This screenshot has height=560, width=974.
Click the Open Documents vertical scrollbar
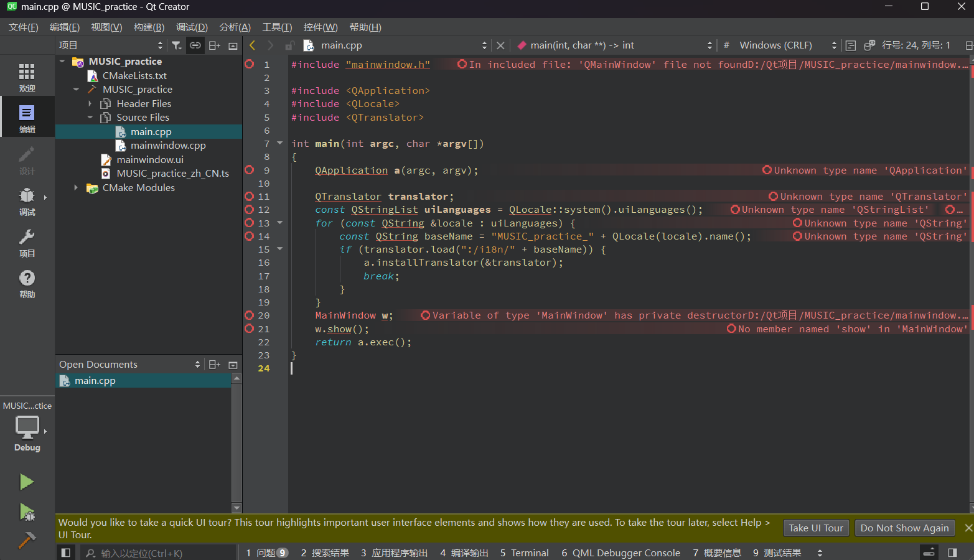click(236, 443)
